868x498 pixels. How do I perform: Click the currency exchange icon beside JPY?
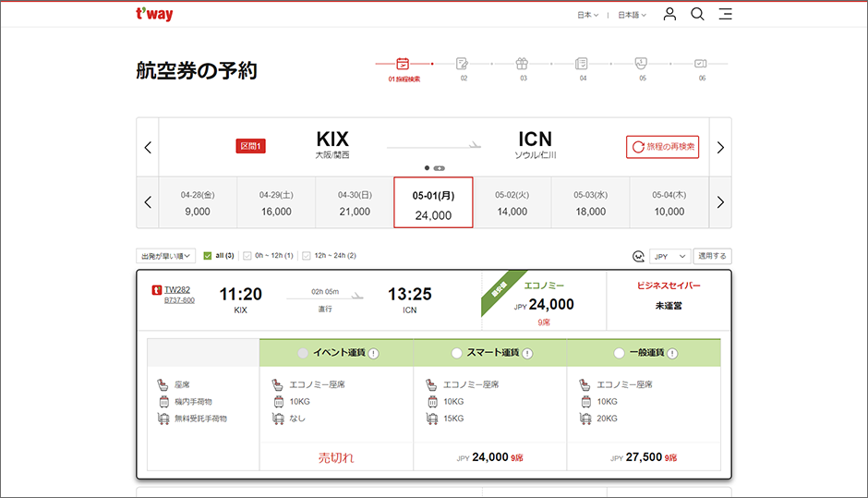637,256
